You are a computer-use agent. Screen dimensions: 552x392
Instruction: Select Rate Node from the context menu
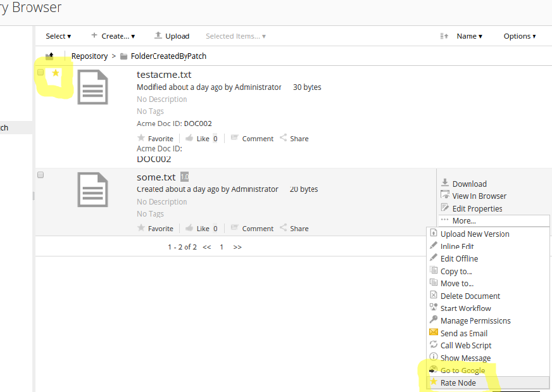458,383
